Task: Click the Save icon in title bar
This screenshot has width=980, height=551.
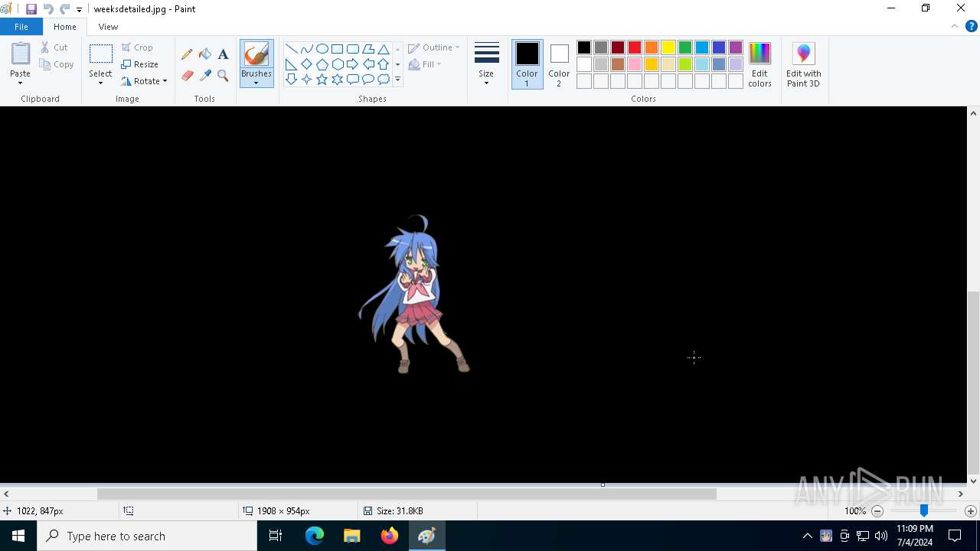Action: pos(31,9)
